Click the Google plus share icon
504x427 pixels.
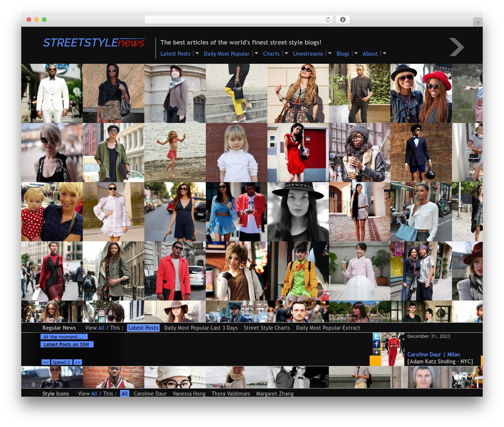pyautogui.click(x=376, y=352)
